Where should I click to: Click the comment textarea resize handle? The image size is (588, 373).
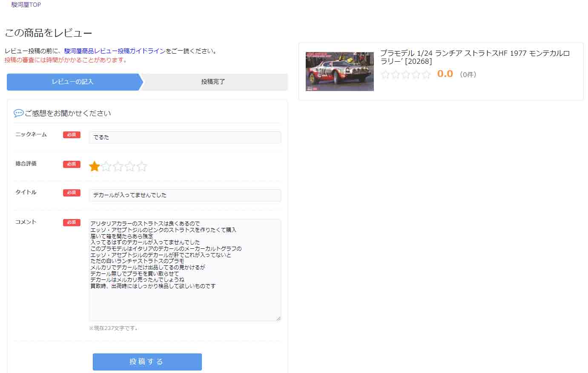(278, 318)
